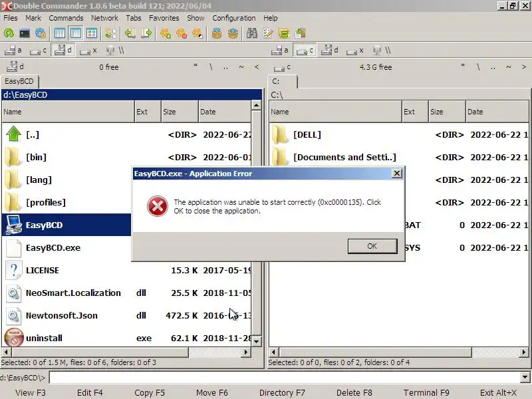Select drive d in left drive bar
Screen dimensions: 532x399
[x=63, y=51]
